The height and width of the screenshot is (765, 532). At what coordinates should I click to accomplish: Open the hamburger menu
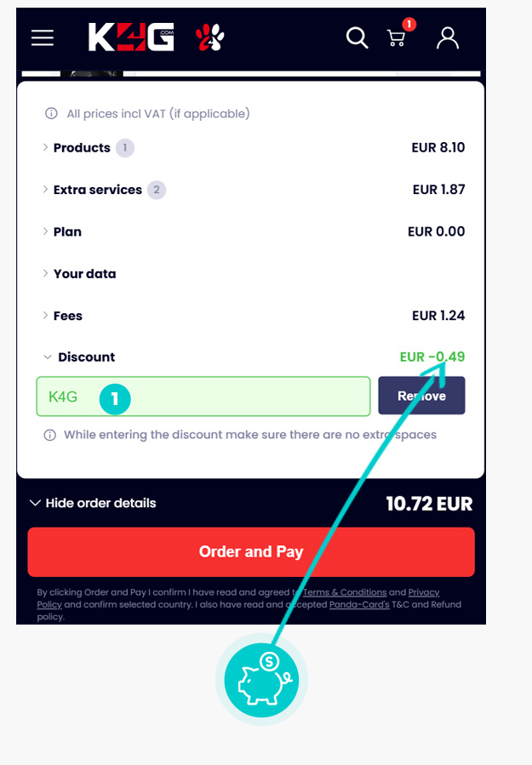(43, 37)
